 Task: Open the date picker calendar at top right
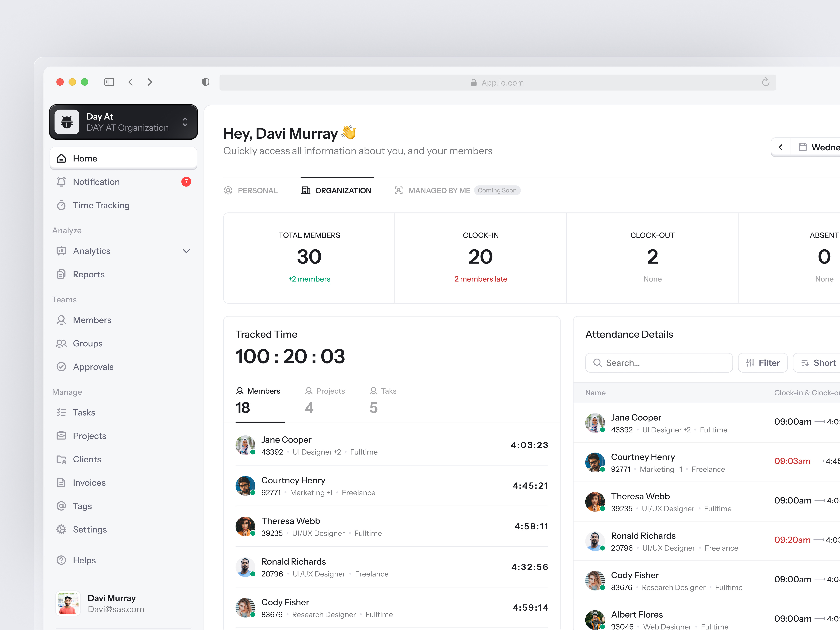pyautogui.click(x=802, y=147)
